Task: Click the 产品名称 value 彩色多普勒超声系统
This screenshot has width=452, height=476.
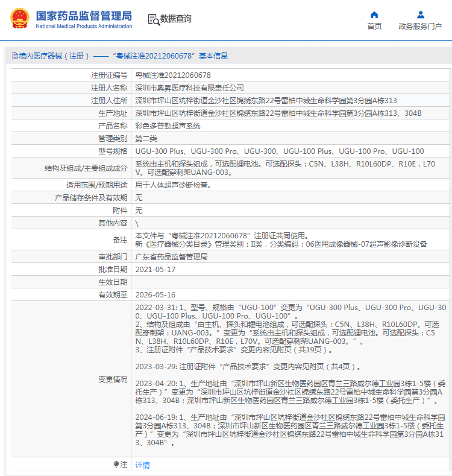Action: pos(168,126)
